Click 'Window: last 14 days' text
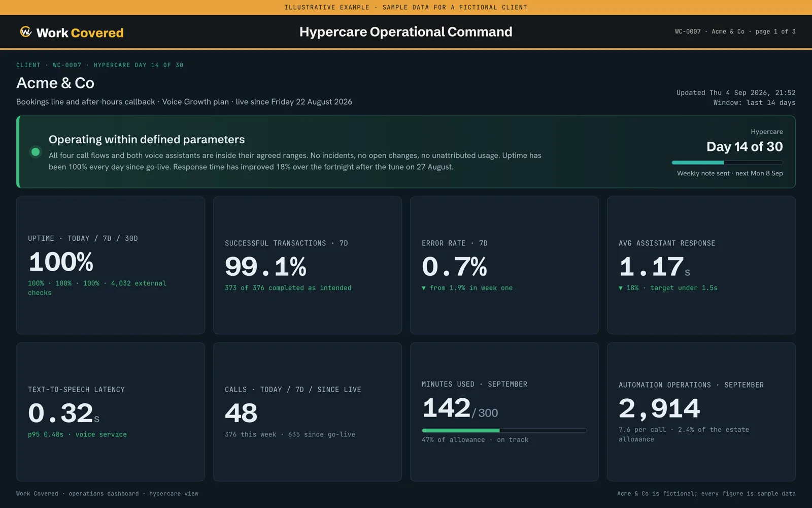The image size is (812, 508). pos(754,103)
